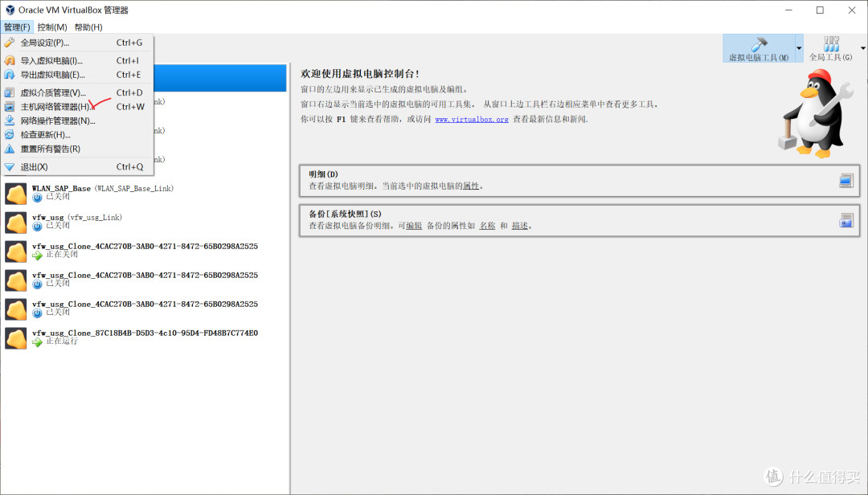
Task: Open the 明细(D) details tool card
Action: click(579, 181)
